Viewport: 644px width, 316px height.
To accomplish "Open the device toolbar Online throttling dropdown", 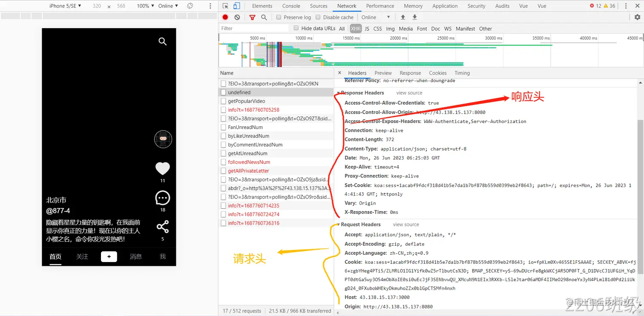I will 168,6.
